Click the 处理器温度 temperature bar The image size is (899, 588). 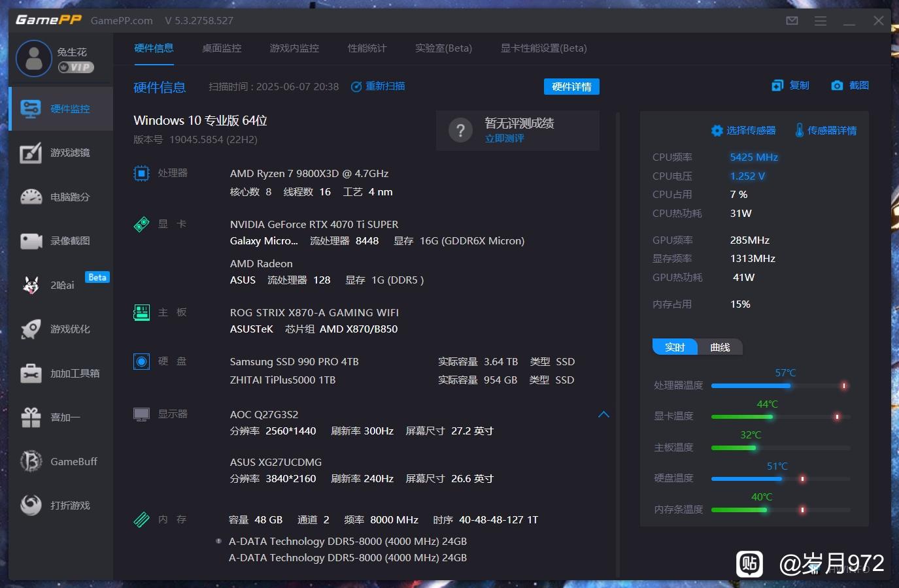click(x=781, y=385)
